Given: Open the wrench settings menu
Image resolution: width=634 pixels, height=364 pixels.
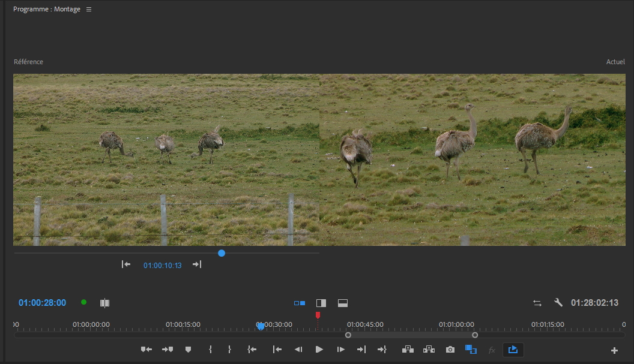Looking at the screenshot, I should click(x=558, y=303).
